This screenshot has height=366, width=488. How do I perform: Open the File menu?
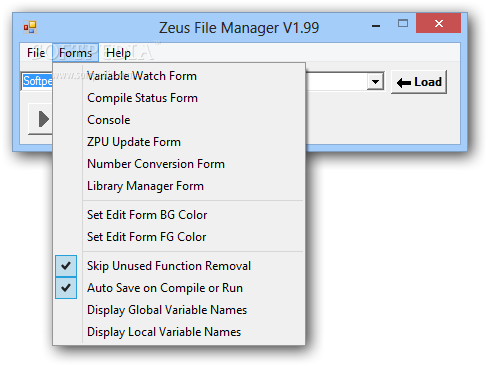point(36,53)
